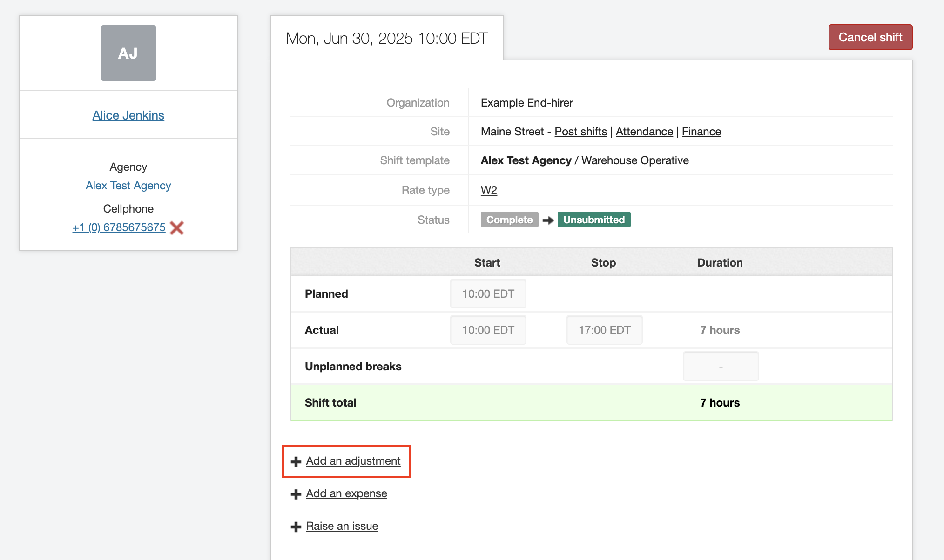Click plus icon next to Add an adjustment
Image resolution: width=944 pixels, height=560 pixels.
click(296, 461)
